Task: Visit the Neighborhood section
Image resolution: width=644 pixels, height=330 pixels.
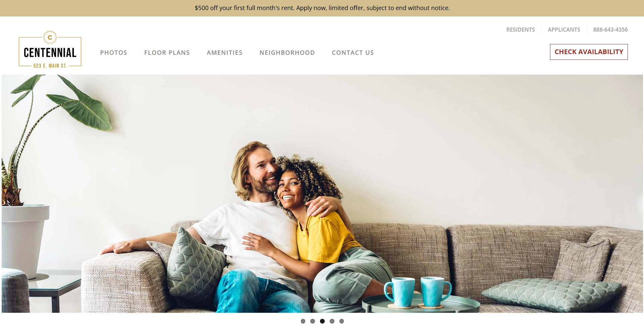Action: 287,52
